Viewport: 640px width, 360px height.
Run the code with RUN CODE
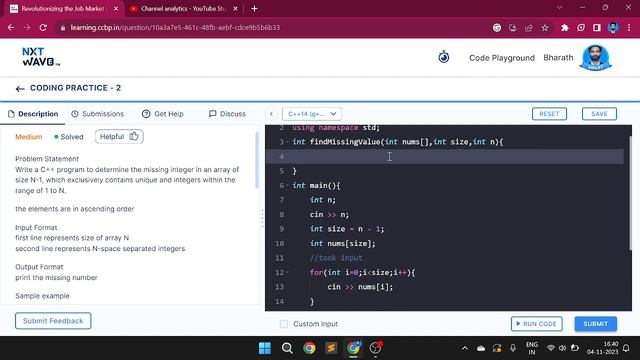(x=537, y=324)
